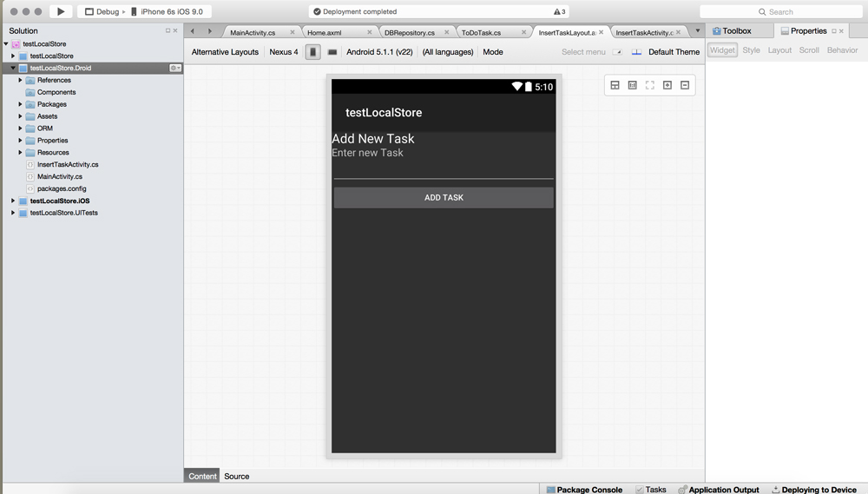Switch designer to landscape orientation icon

332,52
